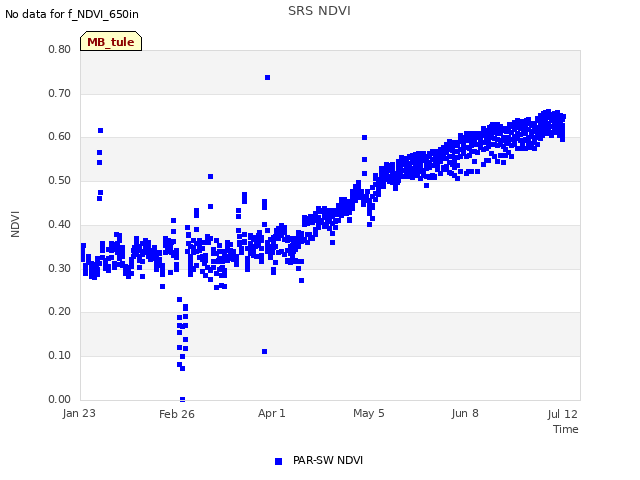Click the 0.20 y-axis tick label
Screen dimensions: 640x480
(x=59, y=311)
